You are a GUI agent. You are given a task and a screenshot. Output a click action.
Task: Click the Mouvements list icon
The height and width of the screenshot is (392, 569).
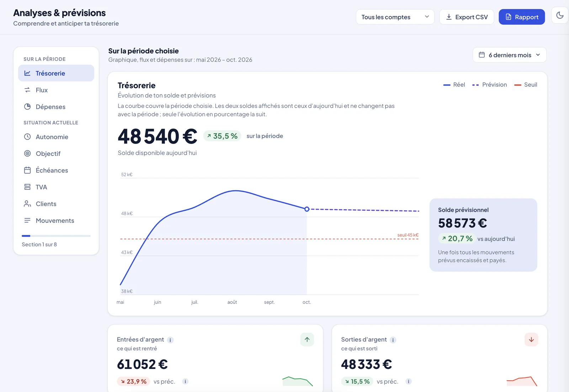tap(27, 220)
